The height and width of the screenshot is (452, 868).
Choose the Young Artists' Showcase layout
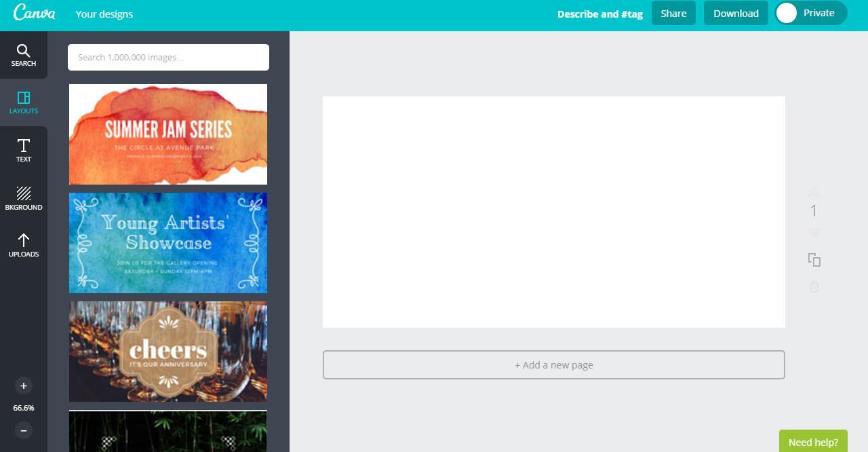tap(168, 243)
